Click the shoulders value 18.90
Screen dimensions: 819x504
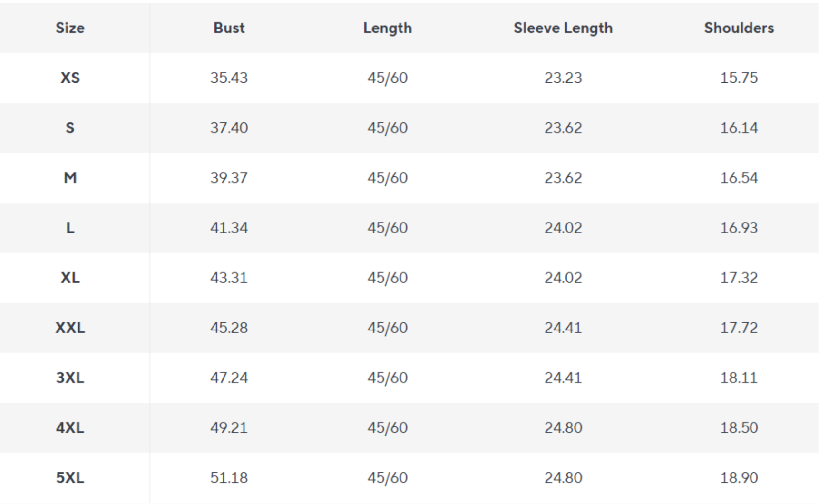click(739, 477)
